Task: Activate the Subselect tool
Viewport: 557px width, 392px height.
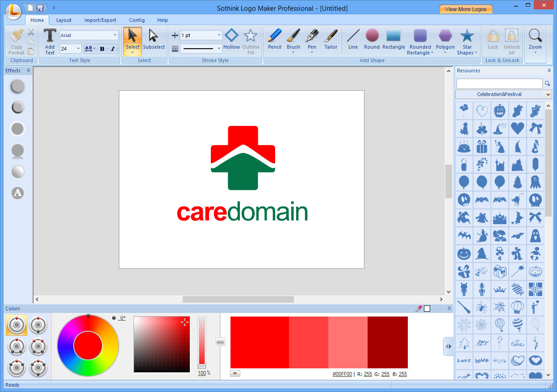Action: coord(154,40)
